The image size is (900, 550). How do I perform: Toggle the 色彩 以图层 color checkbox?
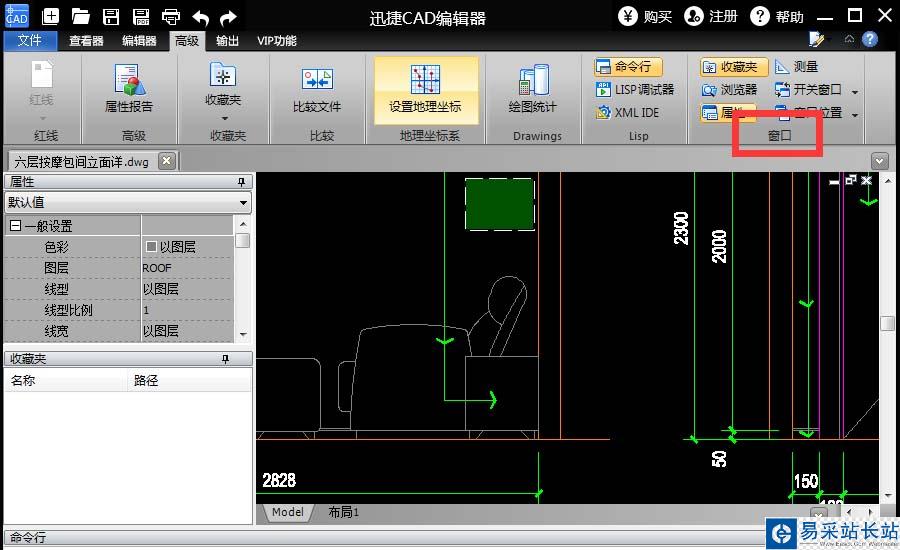point(151,246)
